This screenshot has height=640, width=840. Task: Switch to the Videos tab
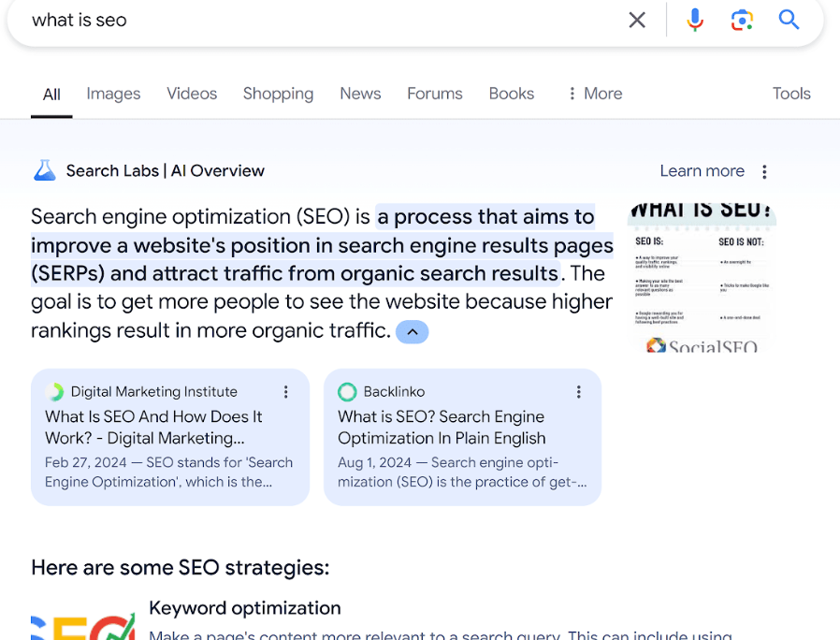click(x=192, y=94)
